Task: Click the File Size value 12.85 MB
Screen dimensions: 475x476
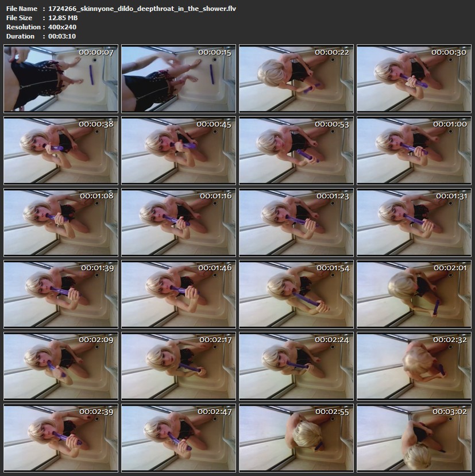Action: coord(63,18)
